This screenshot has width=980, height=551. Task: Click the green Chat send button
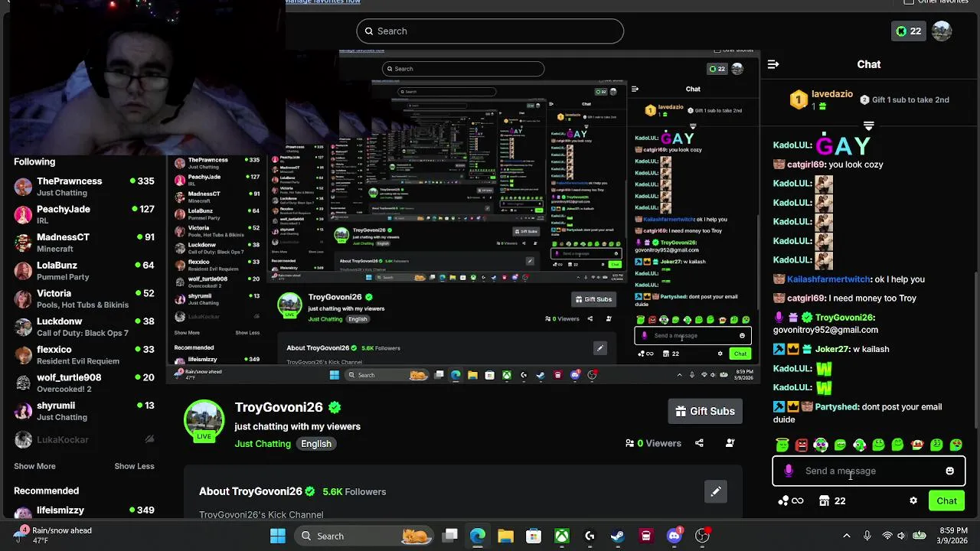pos(946,500)
